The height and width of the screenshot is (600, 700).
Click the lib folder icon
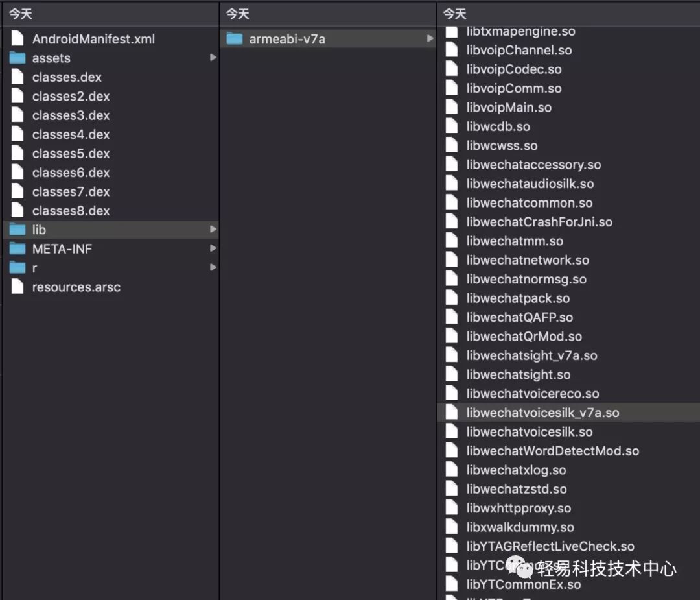(17, 229)
